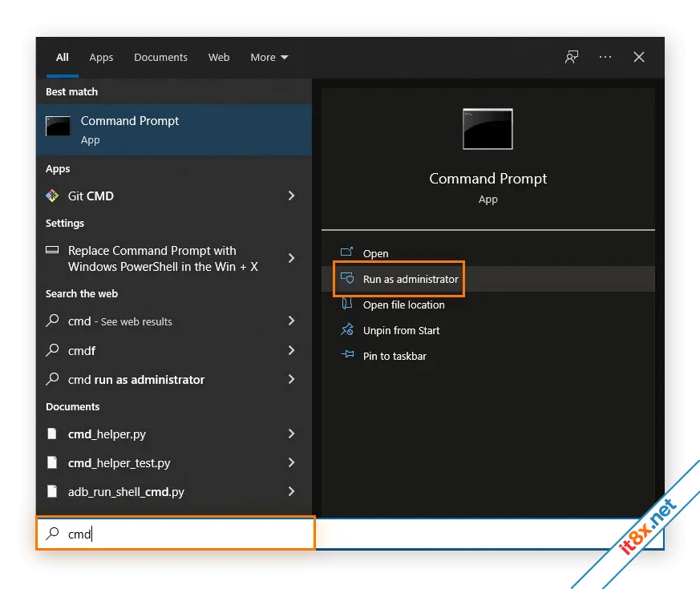Select the Git CMD result text
The height and width of the screenshot is (589, 700).
[91, 196]
